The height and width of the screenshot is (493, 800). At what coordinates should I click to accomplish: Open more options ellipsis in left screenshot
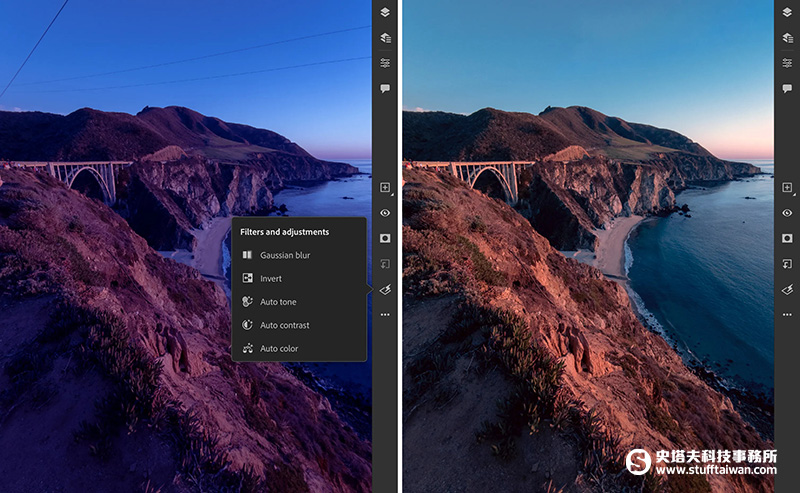click(385, 315)
